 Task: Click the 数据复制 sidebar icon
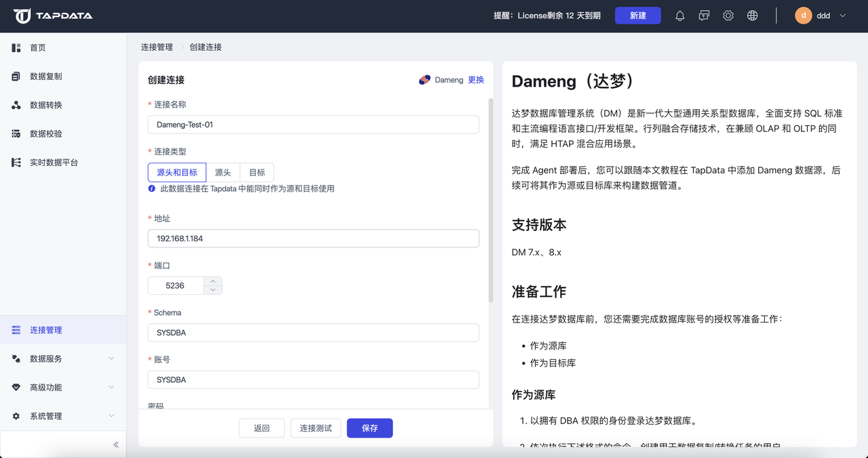16,77
